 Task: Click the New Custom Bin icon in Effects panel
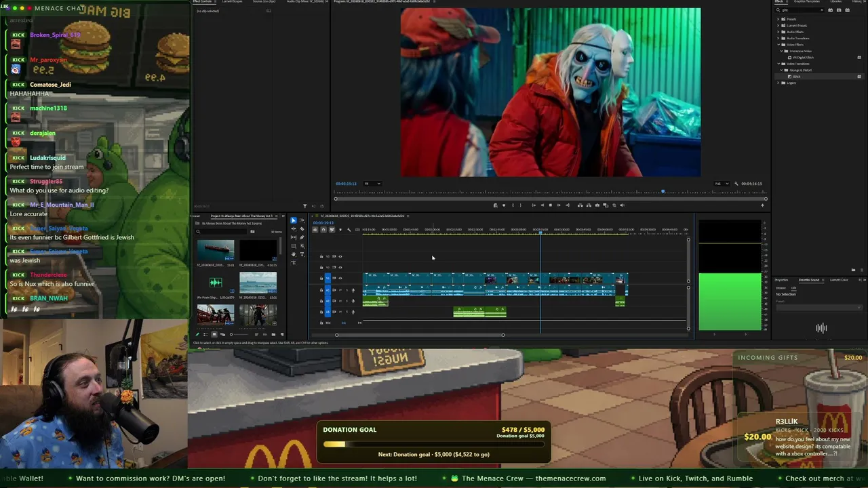click(853, 270)
